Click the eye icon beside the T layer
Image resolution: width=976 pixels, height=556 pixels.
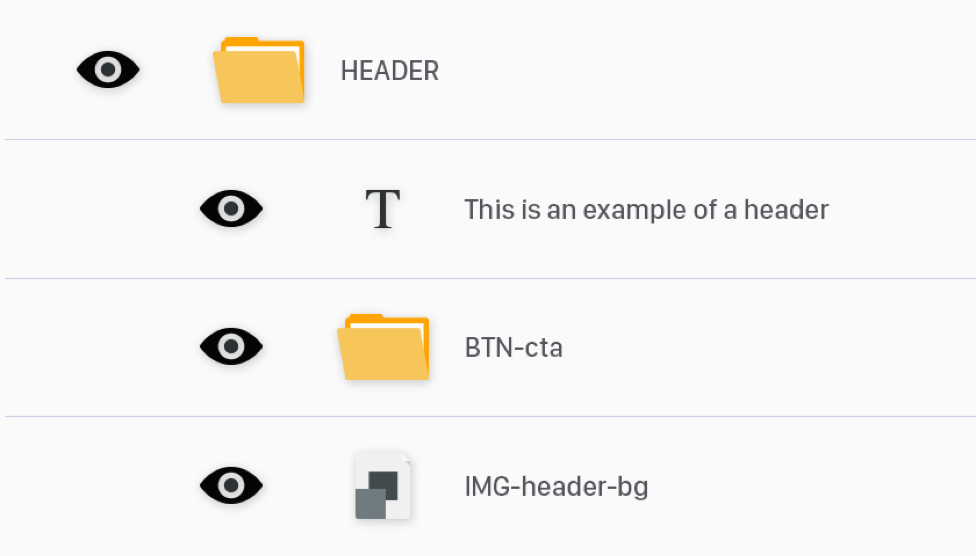[x=231, y=209]
